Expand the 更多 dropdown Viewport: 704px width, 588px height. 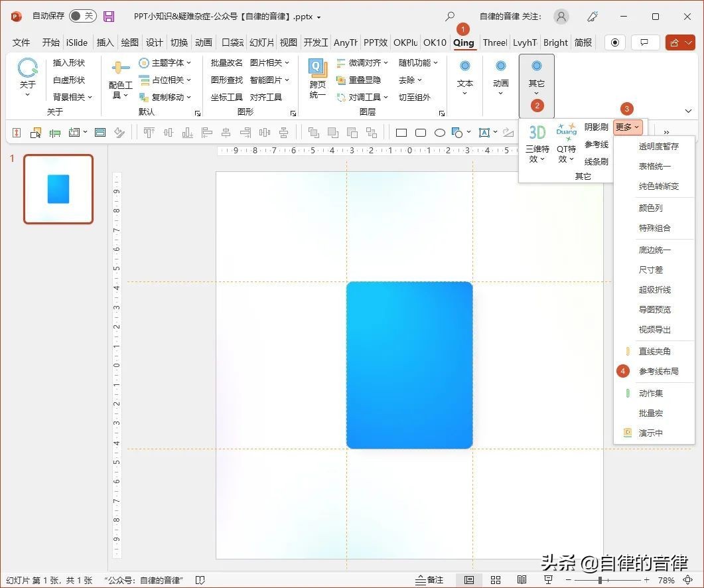pos(627,127)
